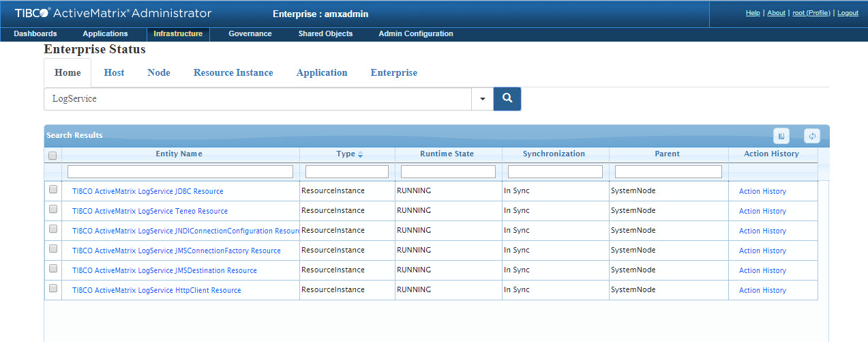Screen dimensions: 868x342
Task: Open the Help link in header
Action: point(753,13)
